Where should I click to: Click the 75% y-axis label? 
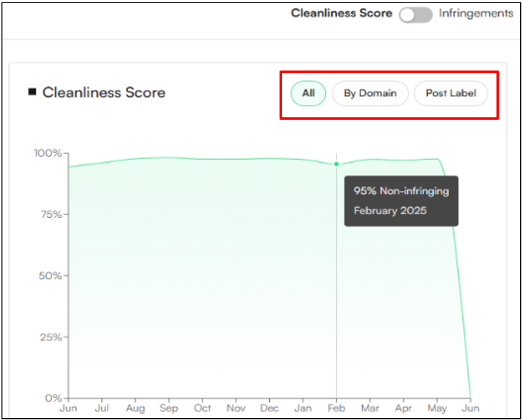(52, 214)
